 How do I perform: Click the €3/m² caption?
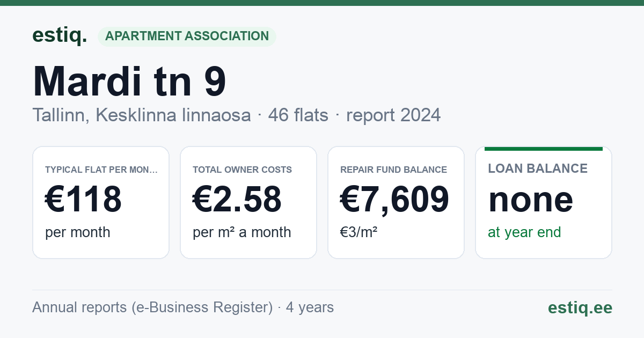358,232
